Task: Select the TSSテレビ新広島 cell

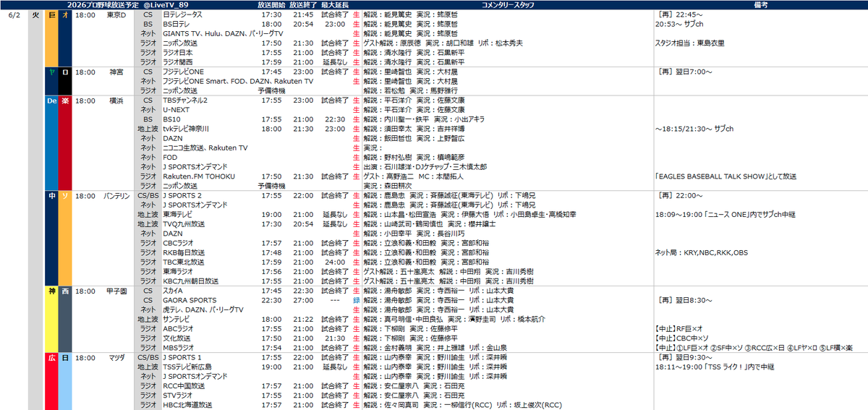Action: click(x=189, y=367)
